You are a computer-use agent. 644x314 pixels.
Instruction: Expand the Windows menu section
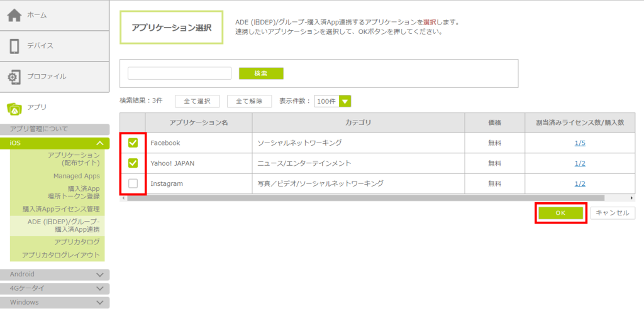click(x=99, y=302)
